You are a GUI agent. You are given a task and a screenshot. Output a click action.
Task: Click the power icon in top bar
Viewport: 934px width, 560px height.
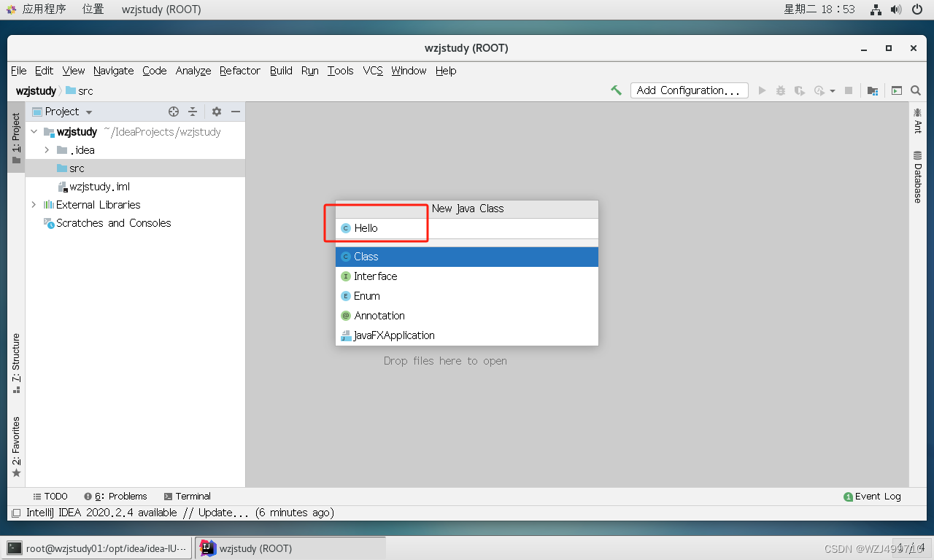(917, 9)
